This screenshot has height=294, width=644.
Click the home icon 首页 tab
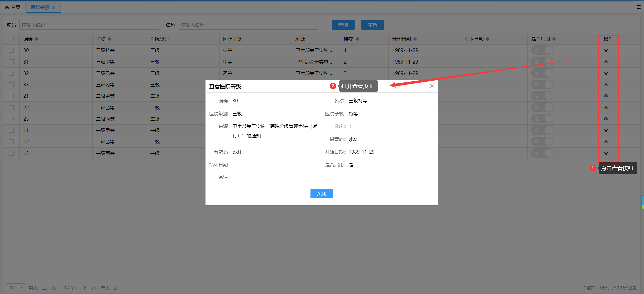[13, 7]
